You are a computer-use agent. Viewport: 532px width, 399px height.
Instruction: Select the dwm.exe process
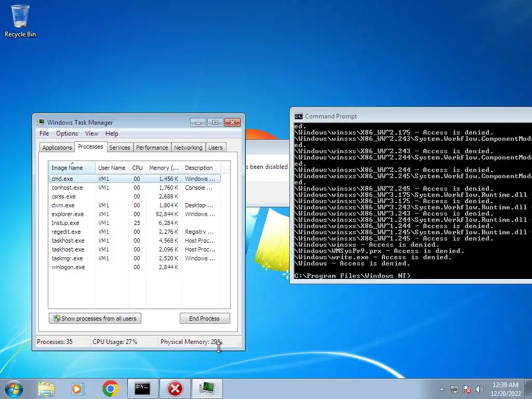click(135, 205)
